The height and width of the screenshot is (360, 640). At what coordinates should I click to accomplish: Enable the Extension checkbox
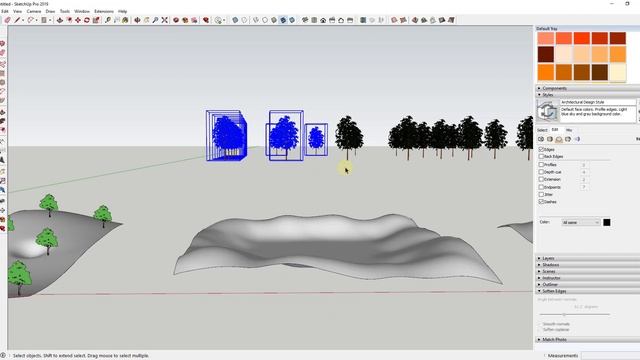click(541, 180)
